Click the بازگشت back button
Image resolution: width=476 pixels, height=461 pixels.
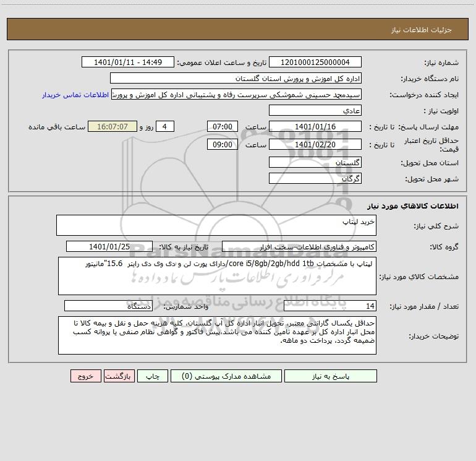pyautogui.click(x=119, y=376)
